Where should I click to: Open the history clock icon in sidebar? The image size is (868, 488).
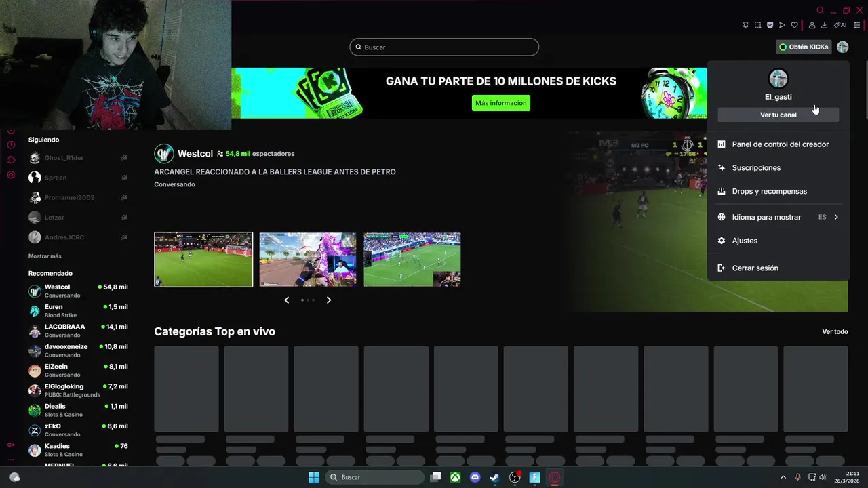click(11, 145)
